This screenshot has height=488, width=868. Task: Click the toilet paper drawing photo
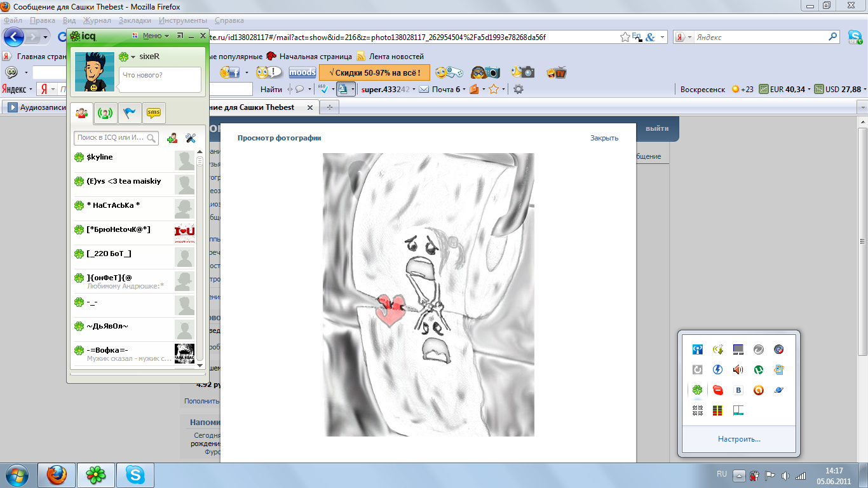click(x=428, y=295)
